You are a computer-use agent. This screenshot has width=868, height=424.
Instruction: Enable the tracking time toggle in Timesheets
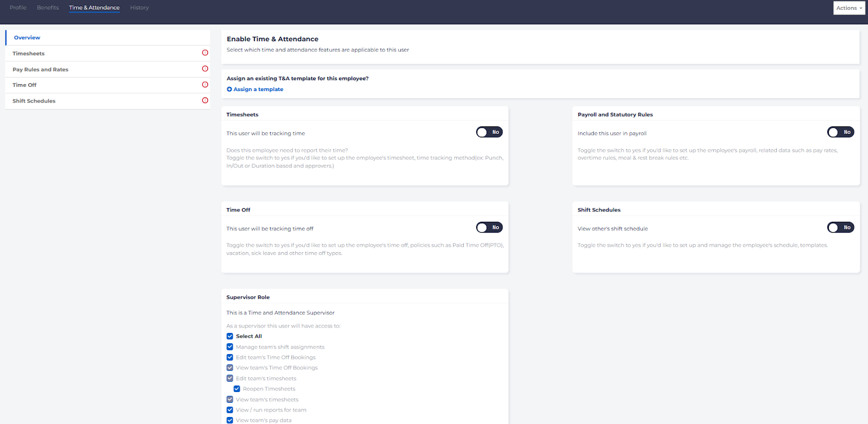coord(489,132)
